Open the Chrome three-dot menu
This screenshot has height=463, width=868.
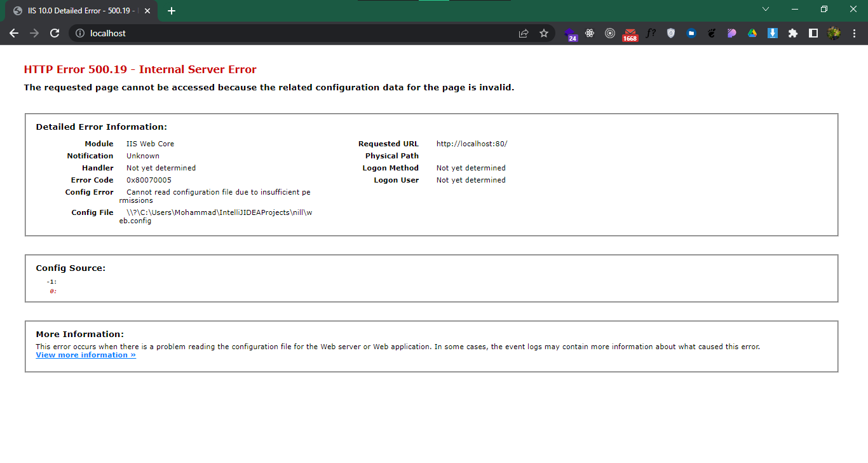[x=854, y=33]
